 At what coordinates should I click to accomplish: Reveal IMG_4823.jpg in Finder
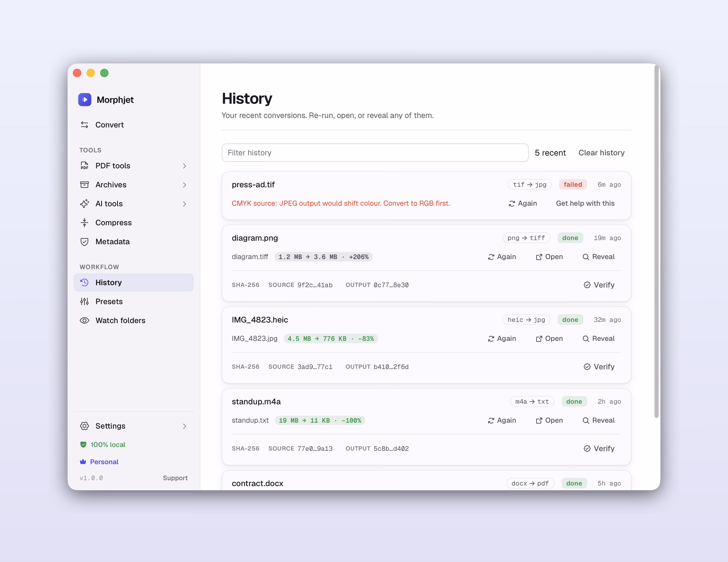(598, 339)
